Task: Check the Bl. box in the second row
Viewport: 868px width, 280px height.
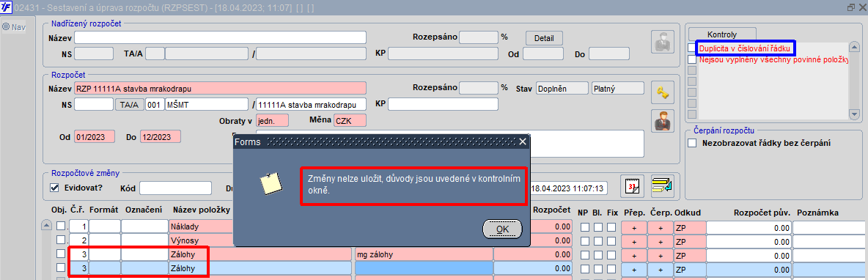Action: pos(598,240)
